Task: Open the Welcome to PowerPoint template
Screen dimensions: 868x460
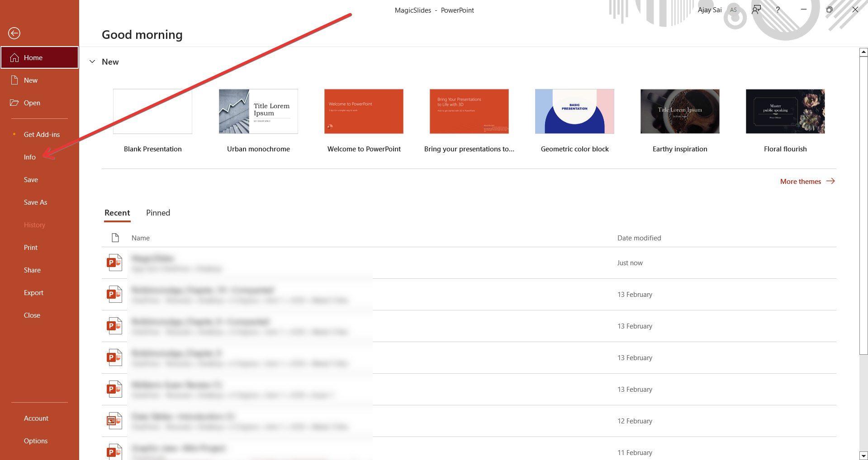Action: [x=364, y=121]
